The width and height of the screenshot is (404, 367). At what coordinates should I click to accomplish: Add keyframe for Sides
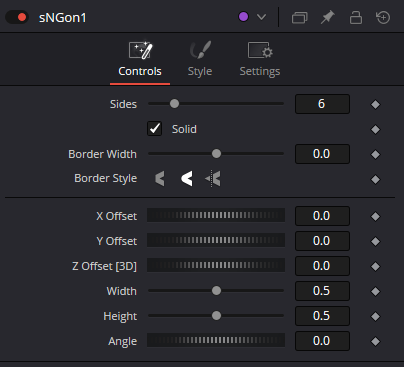tap(375, 104)
